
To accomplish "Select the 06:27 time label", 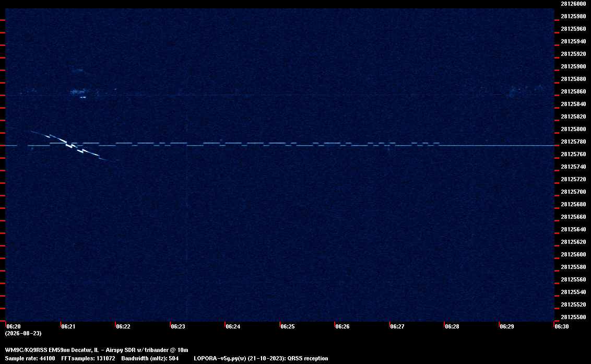I will click(397, 326).
